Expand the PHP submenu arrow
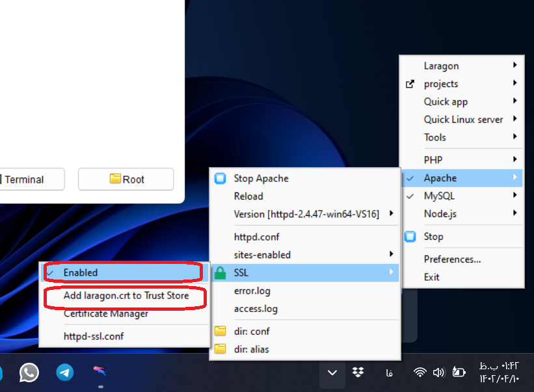Image resolution: width=534 pixels, height=392 pixels. tap(515, 159)
